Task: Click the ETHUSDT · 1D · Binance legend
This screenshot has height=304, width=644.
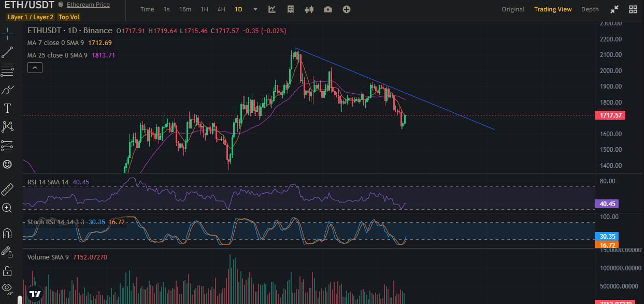Action: coord(70,31)
